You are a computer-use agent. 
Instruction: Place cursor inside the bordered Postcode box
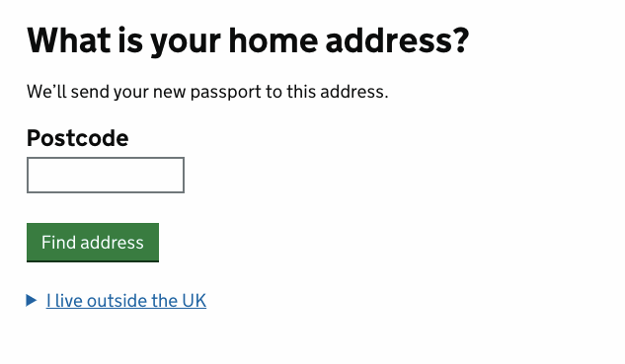point(106,175)
